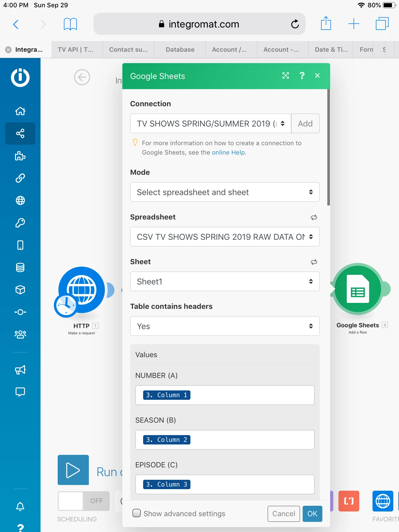This screenshot has height=532, width=399.
Task: Open Teams people icon in sidebar
Action: 20,334
